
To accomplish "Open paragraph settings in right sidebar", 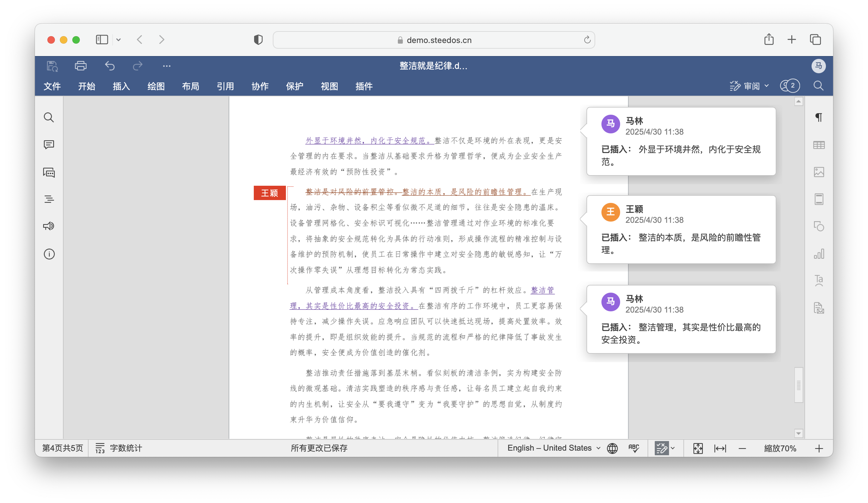I will coord(819,117).
